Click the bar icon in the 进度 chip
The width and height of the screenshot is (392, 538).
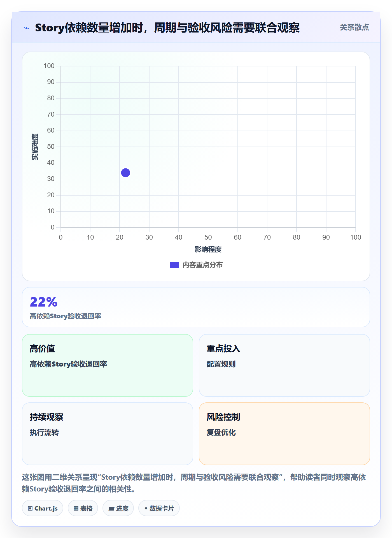pyautogui.click(x=111, y=509)
